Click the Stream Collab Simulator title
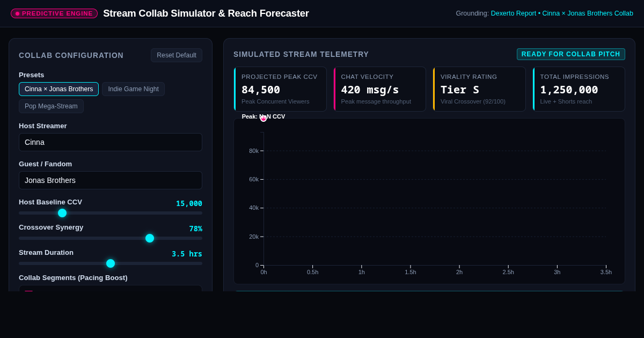 pyautogui.click(x=206, y=13)
